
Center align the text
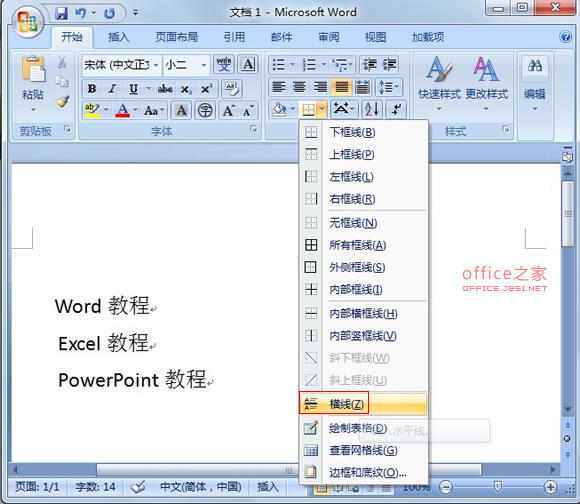pos(299,87)
